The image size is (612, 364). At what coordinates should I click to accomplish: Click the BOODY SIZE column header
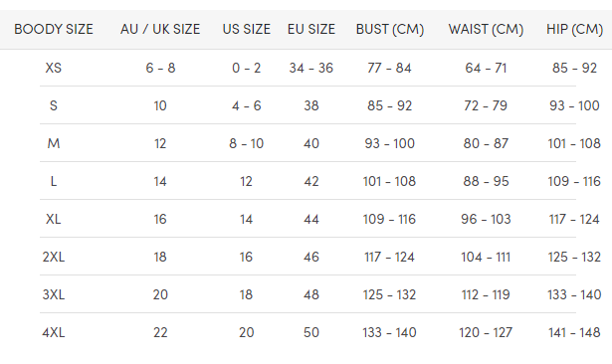(x=54, y=29)
